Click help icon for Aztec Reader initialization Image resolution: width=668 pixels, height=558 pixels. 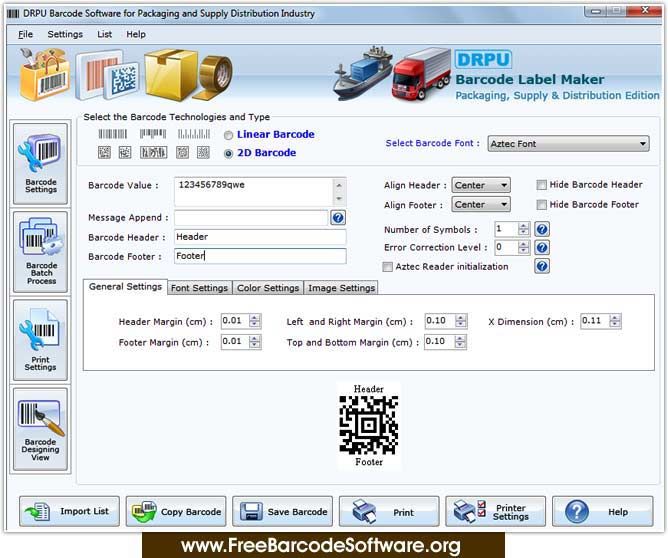click(542, 266)
